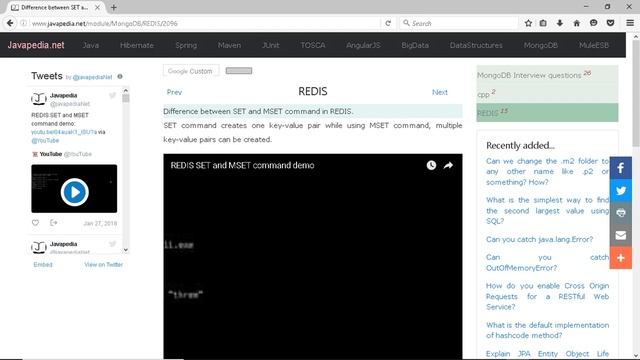Open the DataStructures menu item
Viewport: 640px width, 360px height.
(x=476, y=45)
